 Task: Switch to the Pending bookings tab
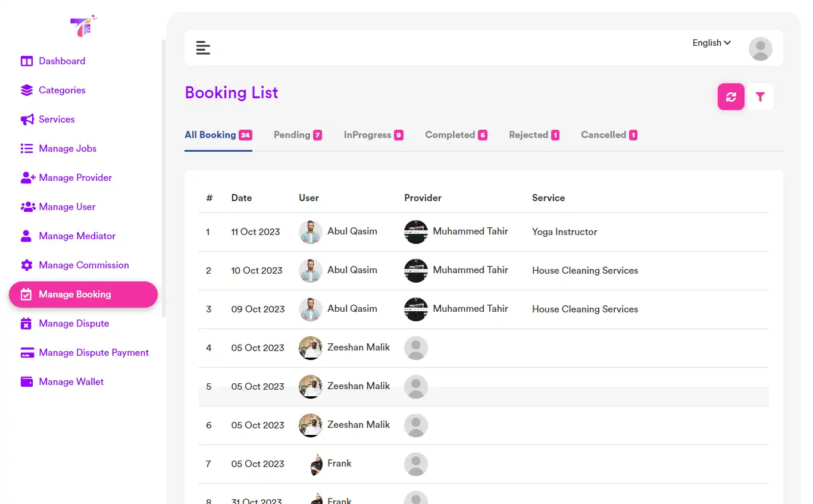click(298, 134)
